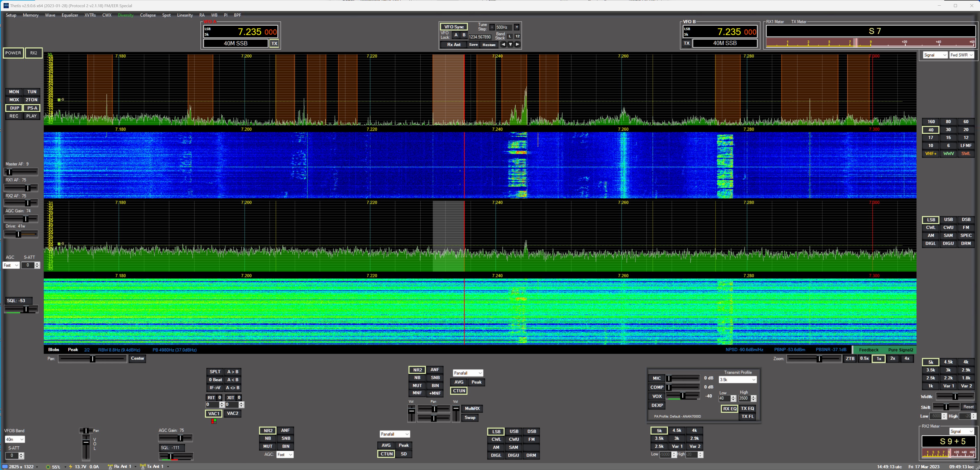Click the TX button beside VFO A 40M SSB

pos(274,43)
